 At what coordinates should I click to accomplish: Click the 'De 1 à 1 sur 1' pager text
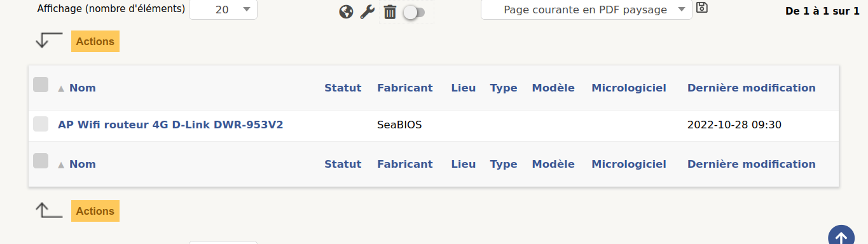pos(822,11)
